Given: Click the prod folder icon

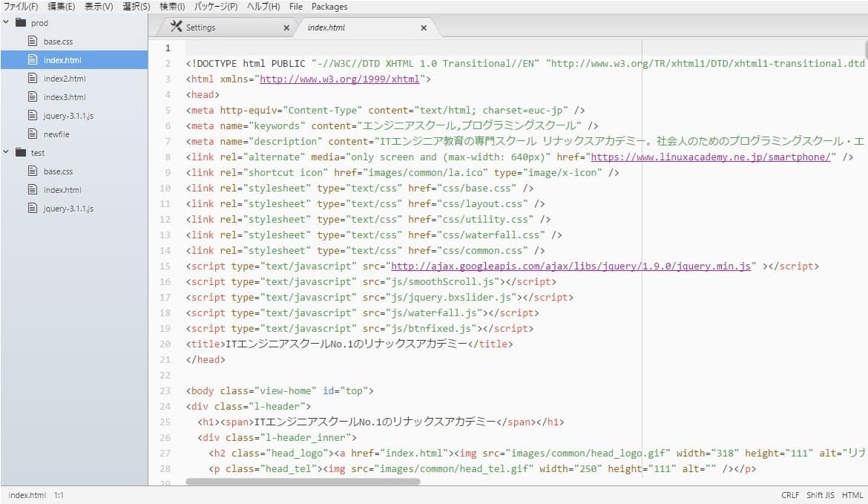Looking at the screenshot, I should (x=20, y=23).
